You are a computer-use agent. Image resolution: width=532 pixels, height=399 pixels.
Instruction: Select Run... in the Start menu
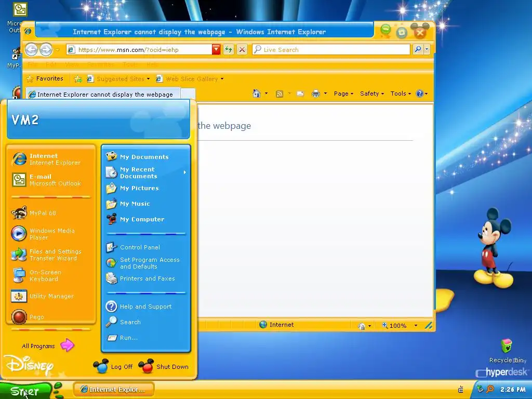146,338
